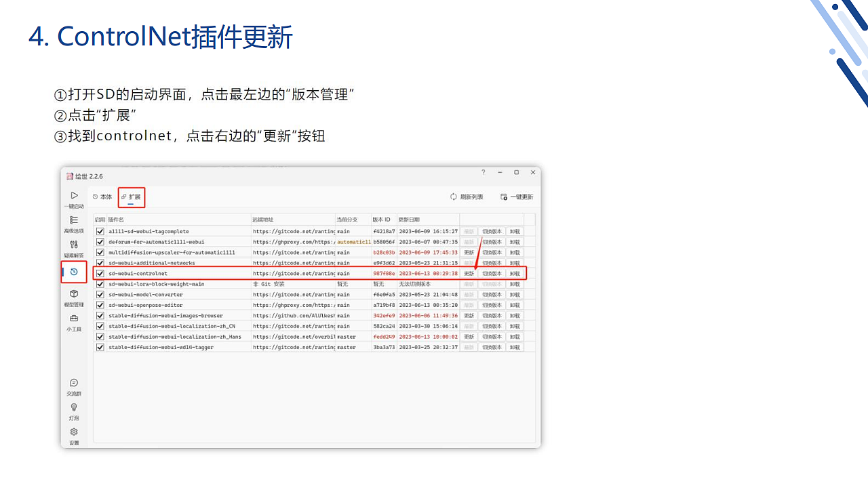Open the 灯泡 tips icon
This screenshot has height=488, width=868.
(x=74, y=408)
